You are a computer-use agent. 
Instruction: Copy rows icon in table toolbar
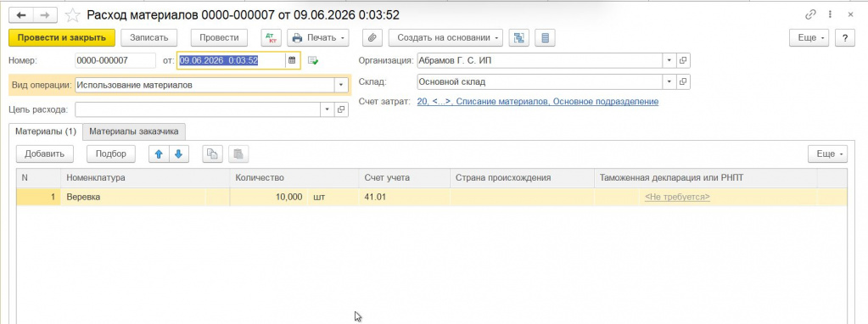click(212, 154)
